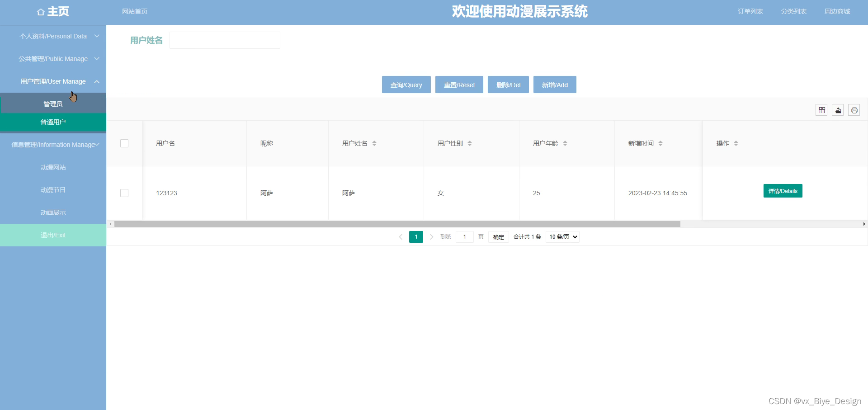
Task: Click the export table icon
Action: (838, 110)
